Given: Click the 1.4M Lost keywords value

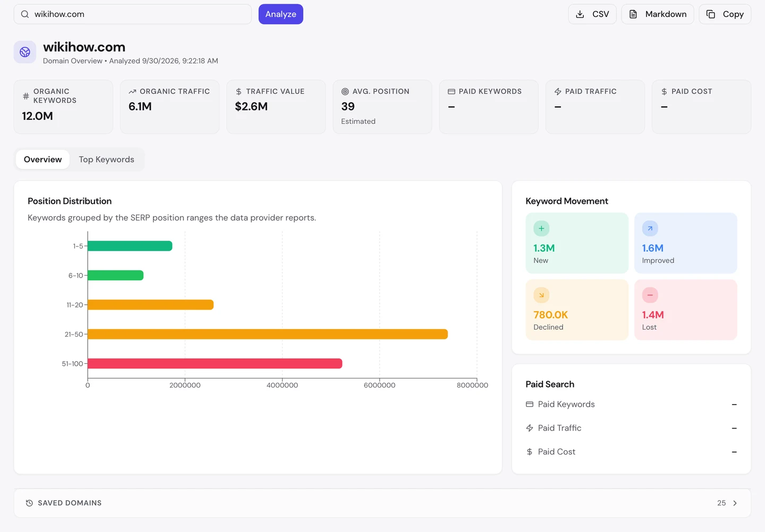Looking at the screenshot, I should (653, 315).
